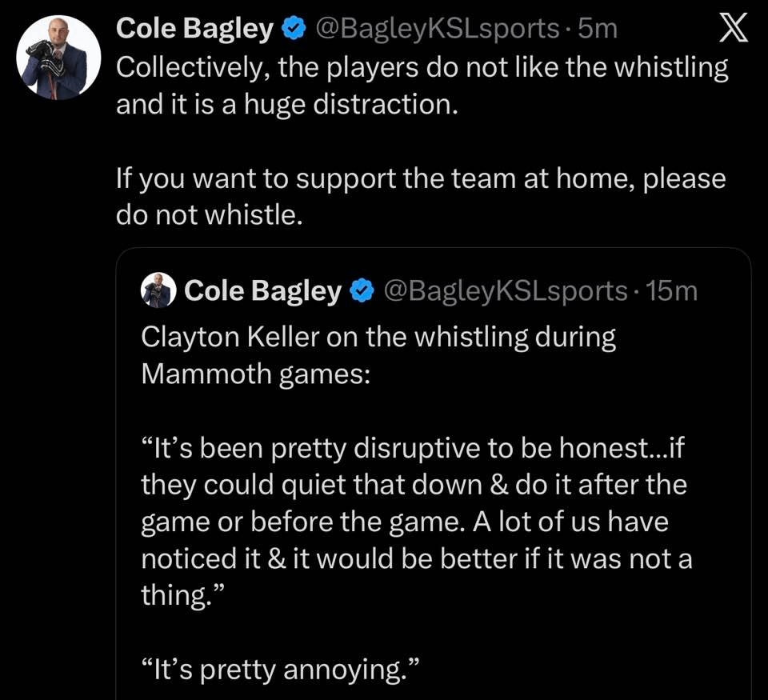Open the 15m timestamp of quoted tweet
The height and width of the screenshot is (700, 768).
pos(671,291)
